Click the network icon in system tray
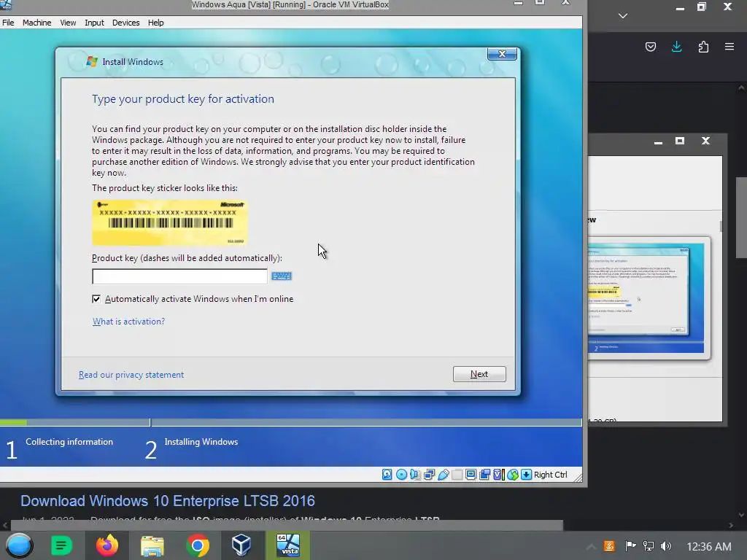 pyautogui.click(x=649, y=545)
